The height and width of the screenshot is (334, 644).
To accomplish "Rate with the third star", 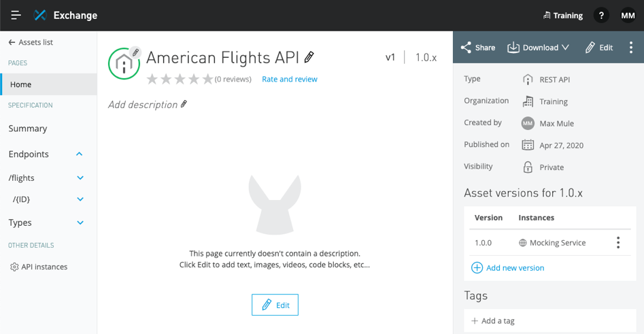I will (180, 79).
